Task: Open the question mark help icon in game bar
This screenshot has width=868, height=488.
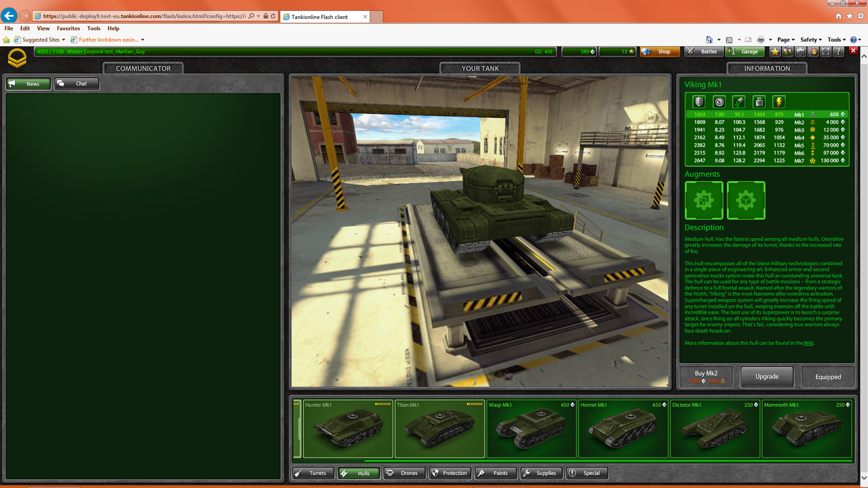Action: click(838, 52)
